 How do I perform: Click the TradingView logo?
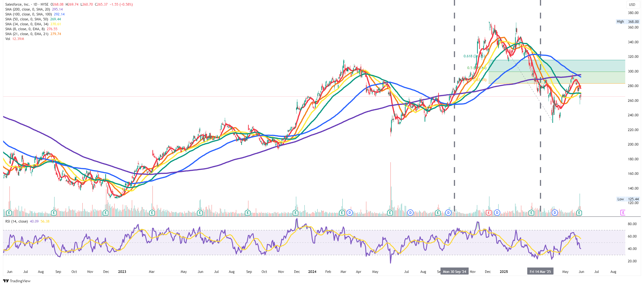click(x=16, y=281)
